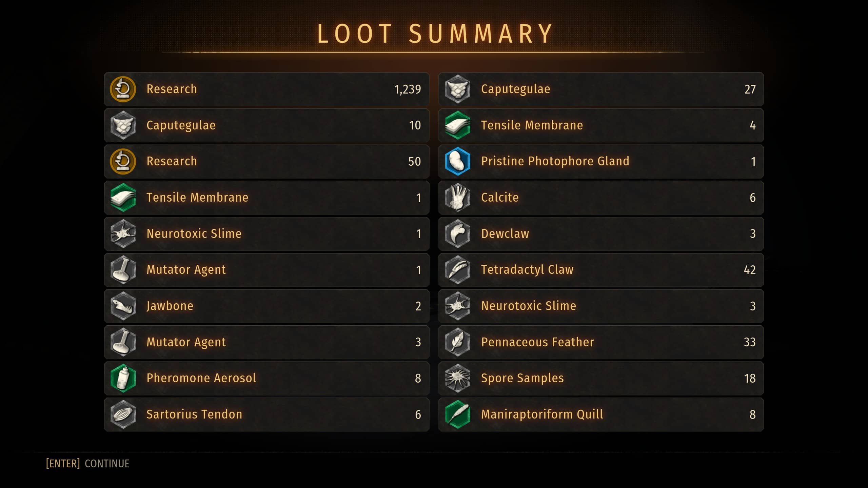Click the Mutator Agent flask icon with quantity 1
The width and height of the screenshot is (868, 488).
pos(123,270)
